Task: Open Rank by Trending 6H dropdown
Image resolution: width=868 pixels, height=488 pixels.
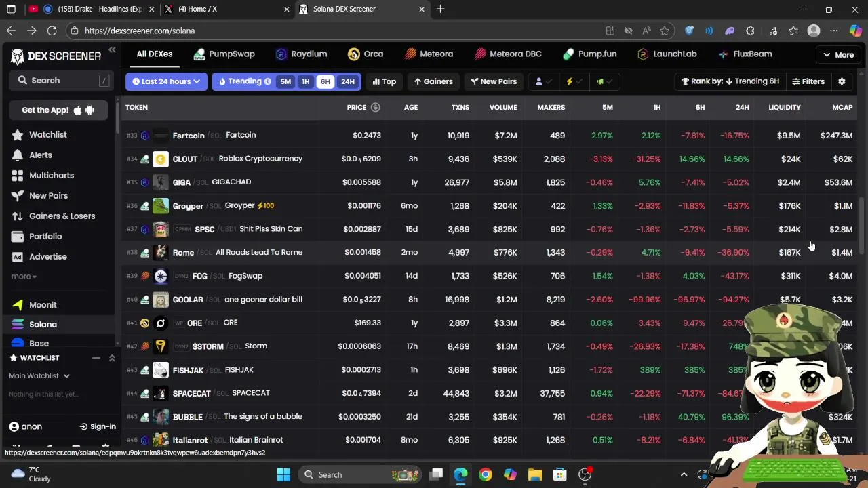Action: coord(730,81)
